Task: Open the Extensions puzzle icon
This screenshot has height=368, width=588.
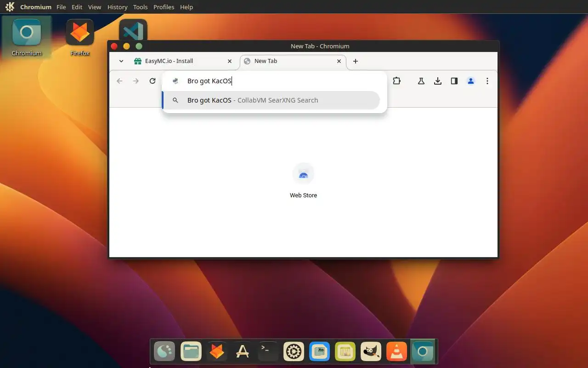Action: click(396, 81)
